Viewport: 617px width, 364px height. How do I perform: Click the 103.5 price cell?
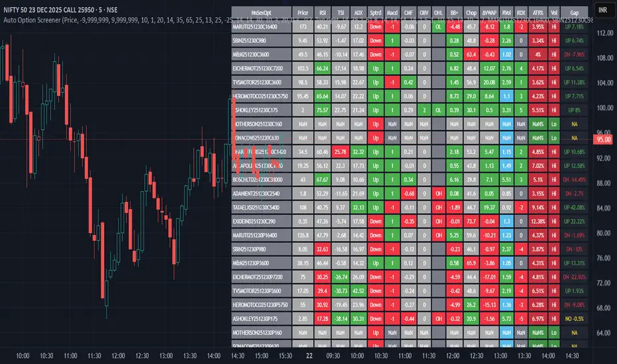[x=303, y=68]
